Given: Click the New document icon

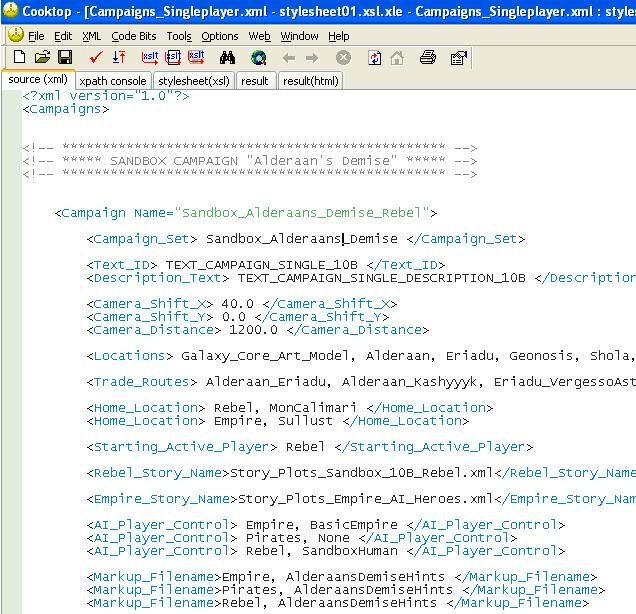Looking at the screenshot, I should 19,57.
